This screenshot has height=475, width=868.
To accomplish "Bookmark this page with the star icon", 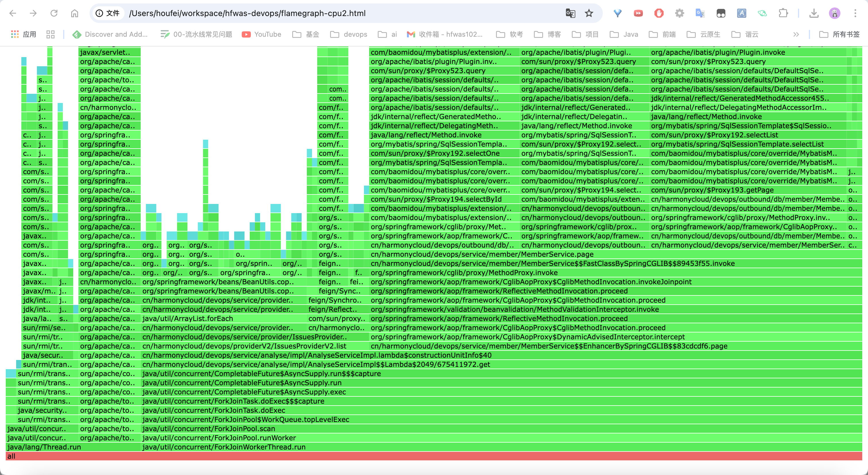I will click(589, 13).
